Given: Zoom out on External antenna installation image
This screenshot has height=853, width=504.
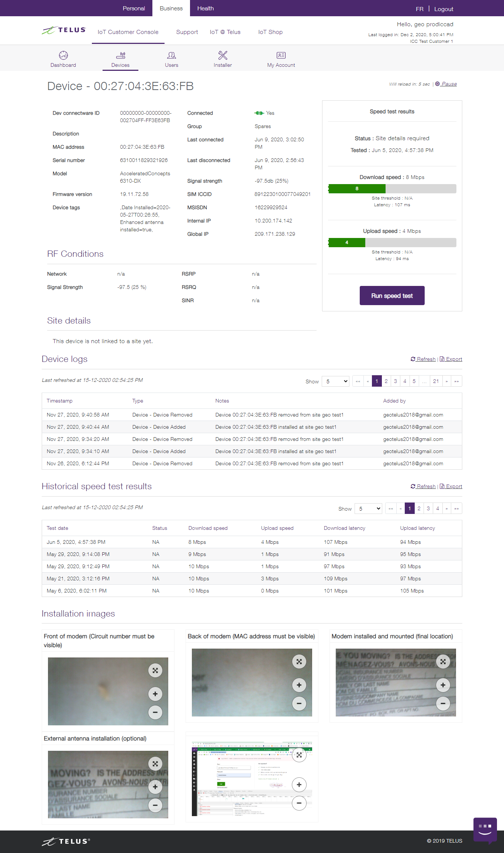Looking at the screenshot, I should pos(155,805).
